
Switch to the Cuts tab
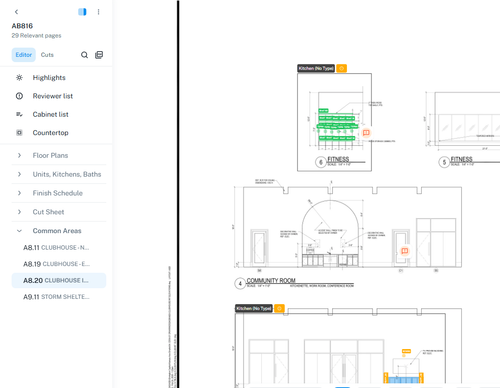point(47,55)
